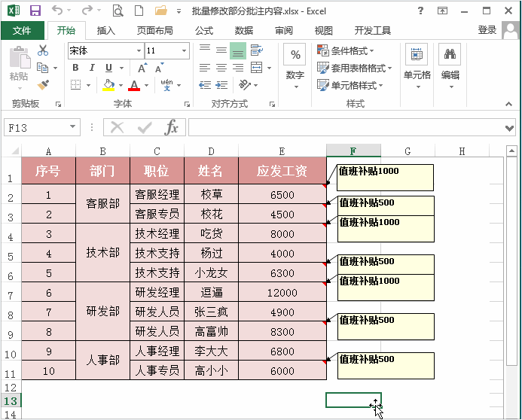Switch to the 插入 tab
The height and width of the screenshot is (420, 522).
pos(106,31)
